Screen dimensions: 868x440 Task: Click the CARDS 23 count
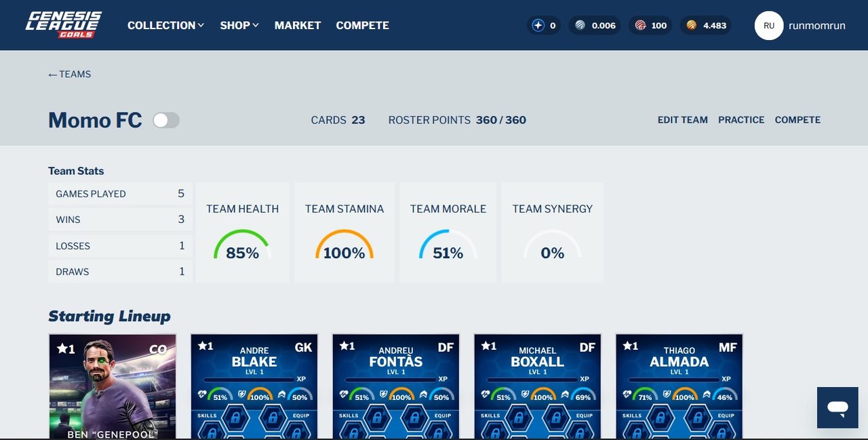(338, 120)
